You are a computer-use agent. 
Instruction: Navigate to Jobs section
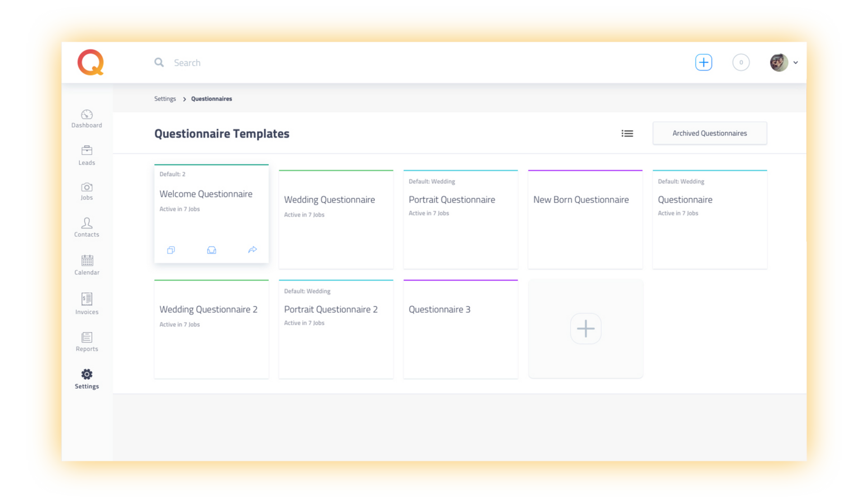coord(87,190)
